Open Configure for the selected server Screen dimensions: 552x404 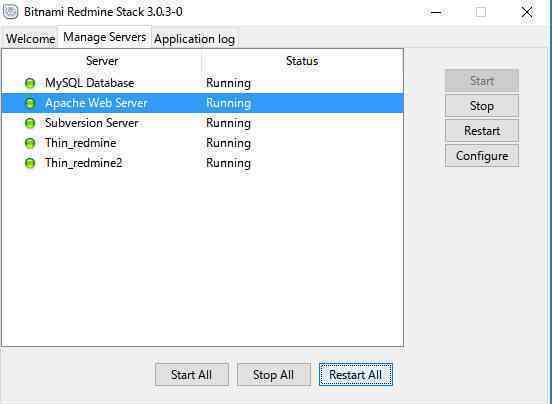(x=482, y=156)
